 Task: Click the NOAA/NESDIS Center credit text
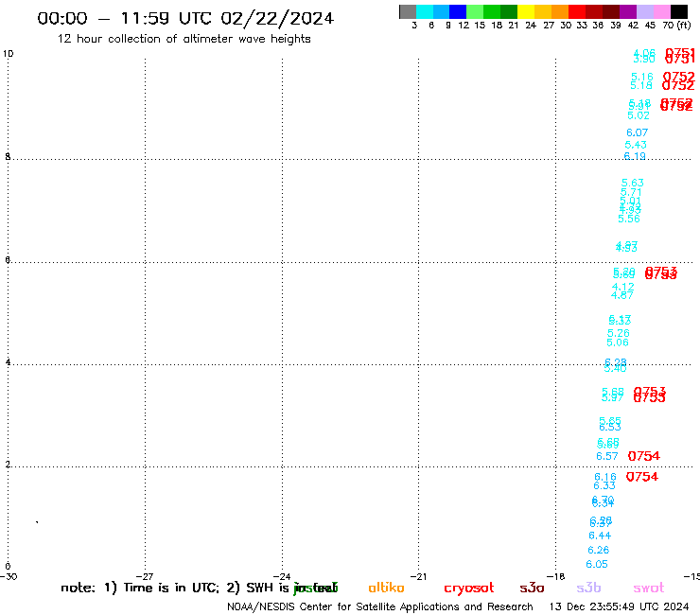[x=380, y=607]
